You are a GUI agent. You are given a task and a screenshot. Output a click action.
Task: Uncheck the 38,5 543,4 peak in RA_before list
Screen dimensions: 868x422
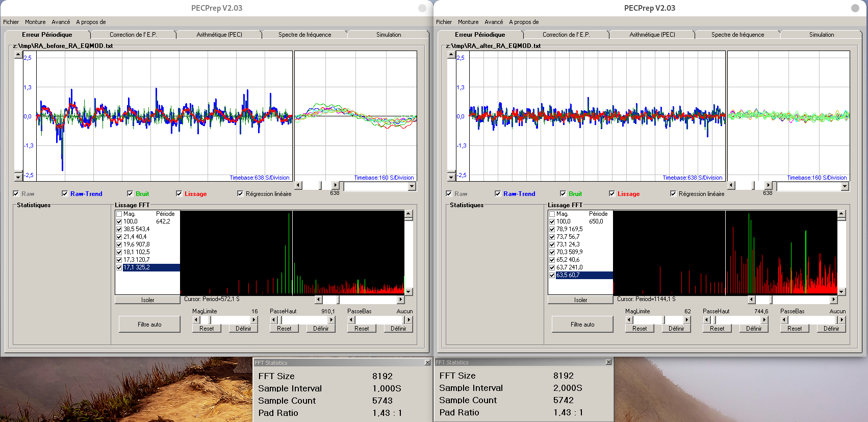pos(119,229)
